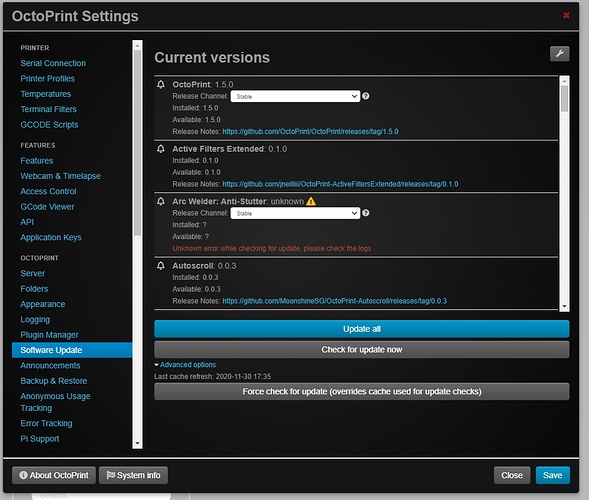Open Pi Support settings
Screen dimensions: 589x500
pyautogui.click(x=40, y=439)
